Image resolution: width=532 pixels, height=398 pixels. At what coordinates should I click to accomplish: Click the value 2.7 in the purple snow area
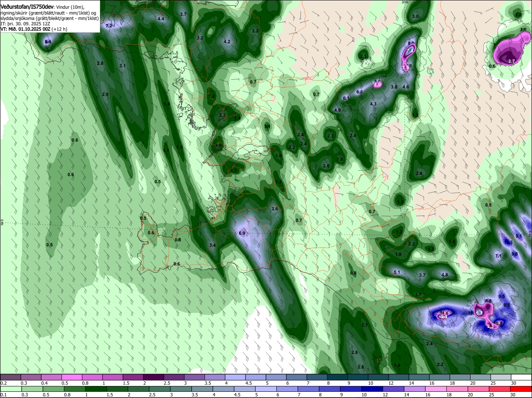coord(512,61)
